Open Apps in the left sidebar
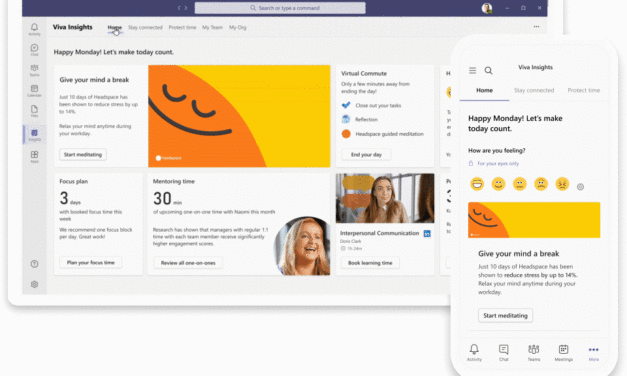Screen dimensions: 627x376 pyautogui.click(x=34, y=156)
